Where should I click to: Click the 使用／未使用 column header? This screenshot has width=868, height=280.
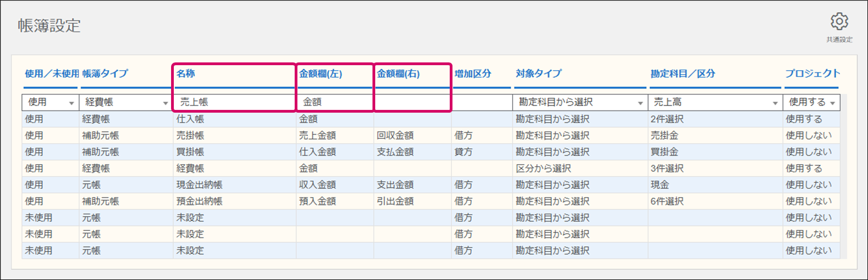(x=51, y=73)
